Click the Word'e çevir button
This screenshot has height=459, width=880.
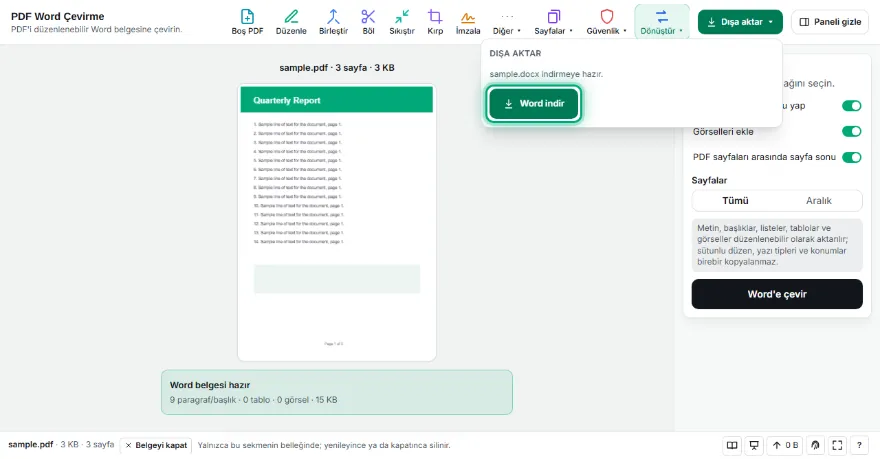coord(777,294)
